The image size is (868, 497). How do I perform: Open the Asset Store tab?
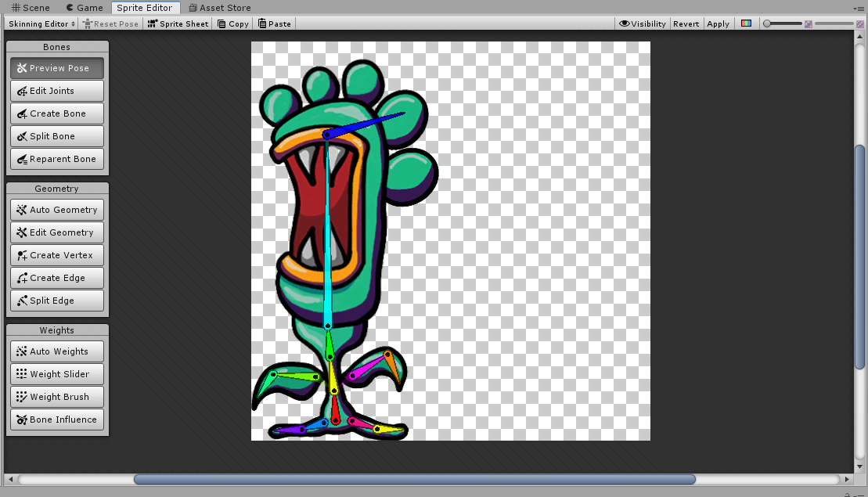click(x=220, y=8)
